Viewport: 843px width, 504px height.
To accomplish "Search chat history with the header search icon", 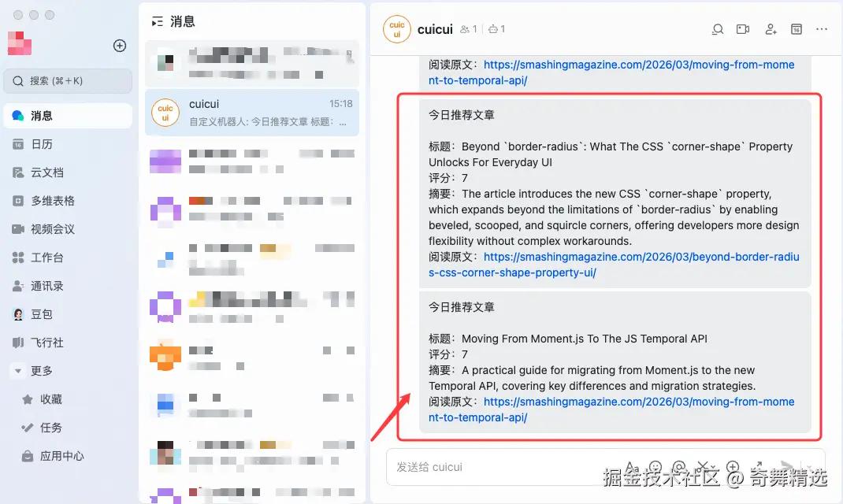I will pos(718,29).
